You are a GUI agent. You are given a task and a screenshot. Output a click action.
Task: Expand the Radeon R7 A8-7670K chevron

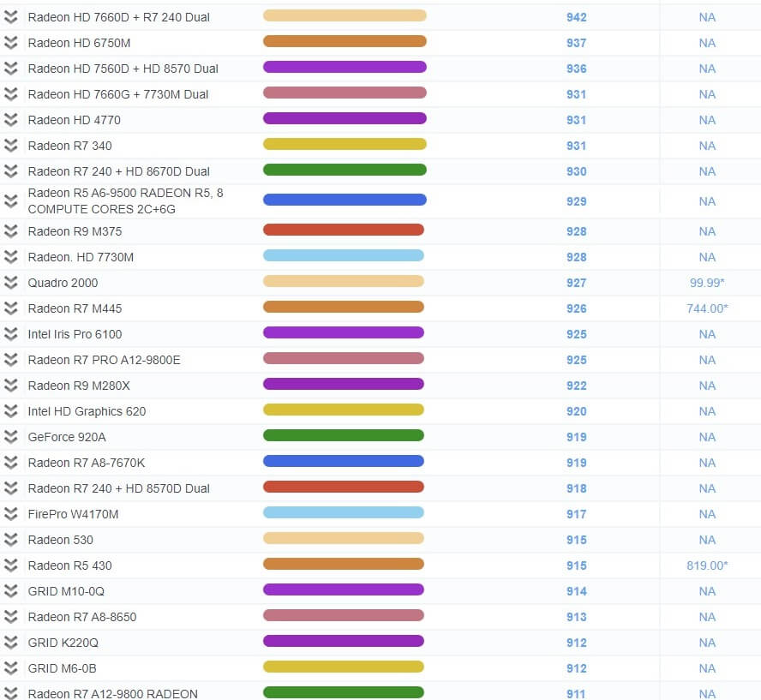[x=10, y=463]
